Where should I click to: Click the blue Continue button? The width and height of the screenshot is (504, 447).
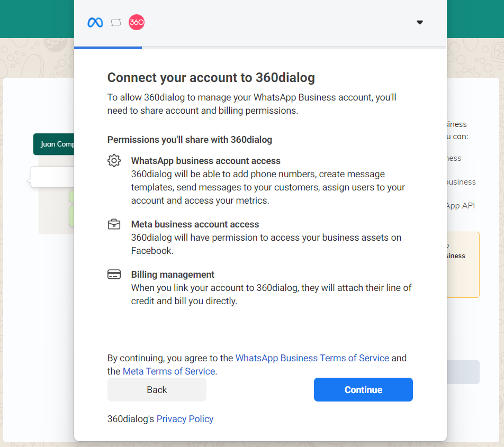point(363,389)
